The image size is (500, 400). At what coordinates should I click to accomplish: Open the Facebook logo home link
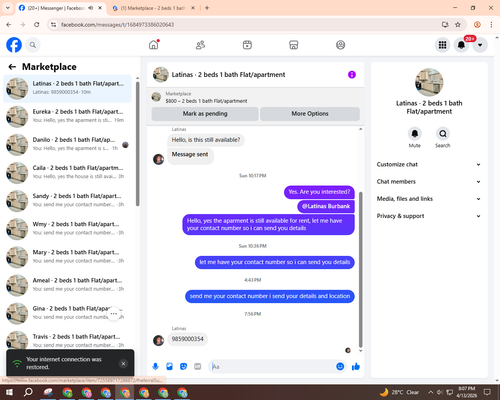pos(14,45)
